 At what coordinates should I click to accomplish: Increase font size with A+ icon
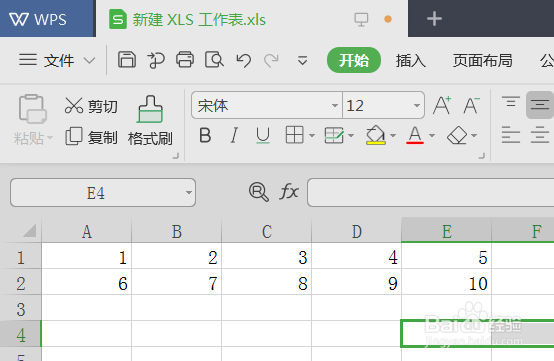point(442,105)
